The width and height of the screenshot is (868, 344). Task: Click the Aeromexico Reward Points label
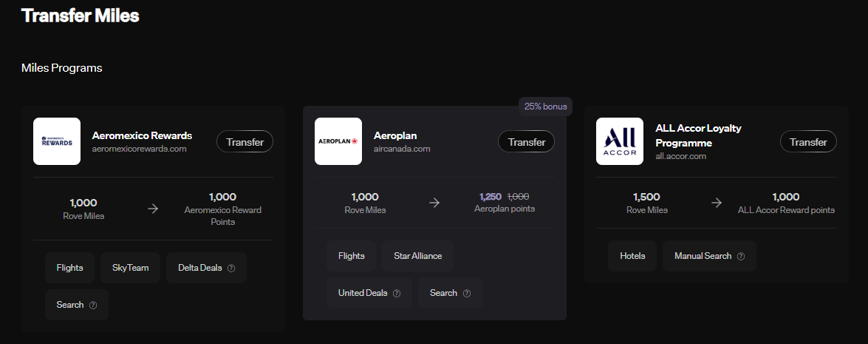222,216
